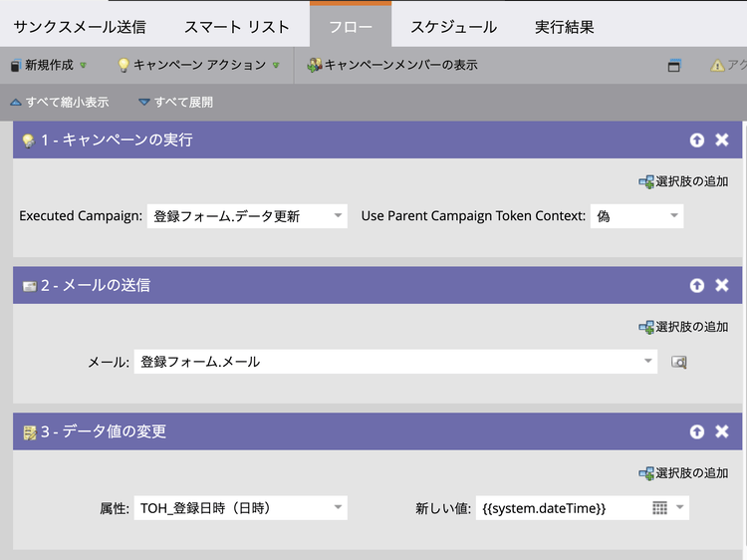Click キャンペーンメンバーの表示 button

coord(392,65)
